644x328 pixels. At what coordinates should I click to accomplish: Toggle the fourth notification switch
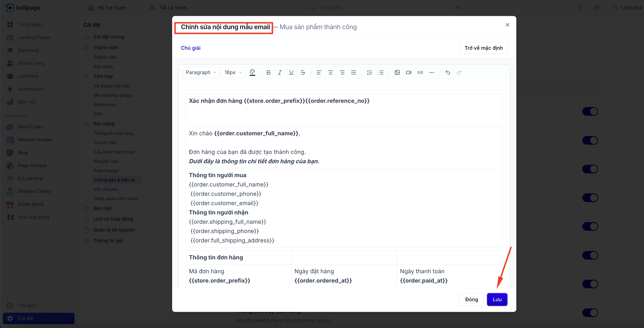tap(590, 198)
